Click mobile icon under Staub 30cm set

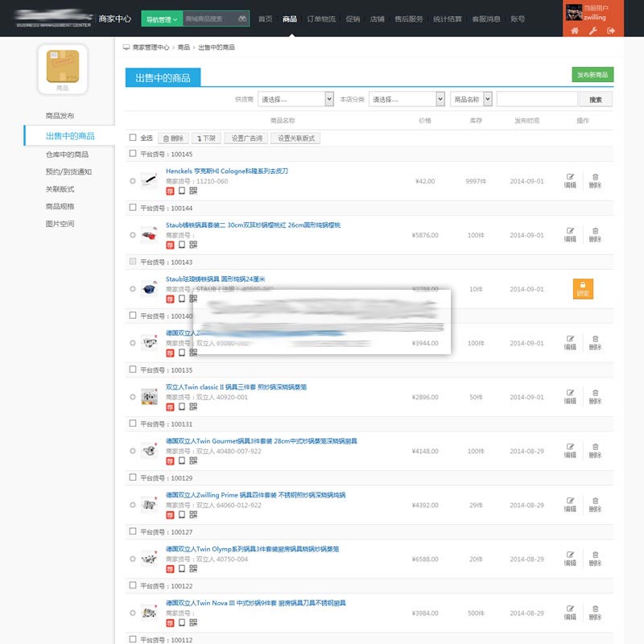[182, 245]
